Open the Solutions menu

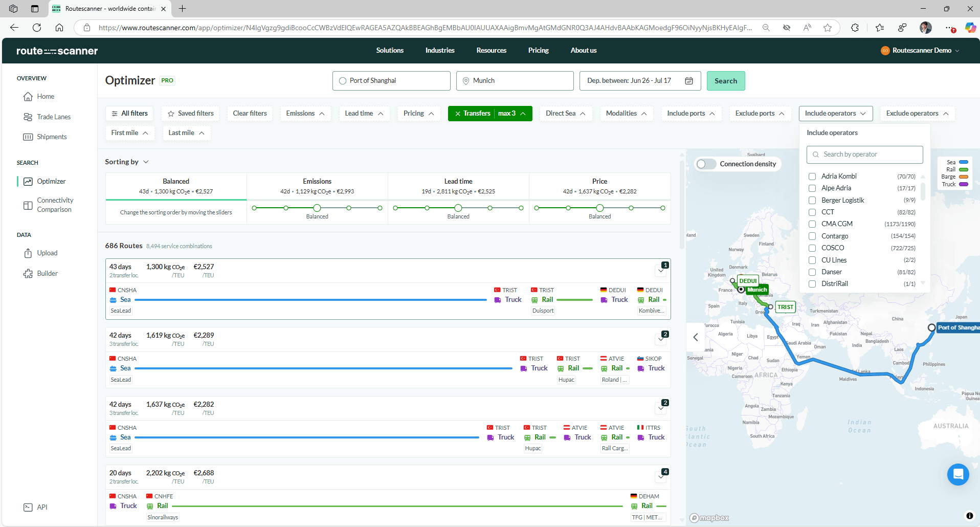[390, 51]
